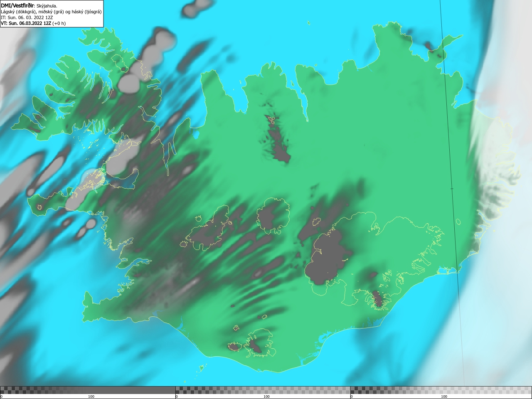Click the light gray high-cloud color scale bar
532x399 pixels.
[x=441, y=390]
